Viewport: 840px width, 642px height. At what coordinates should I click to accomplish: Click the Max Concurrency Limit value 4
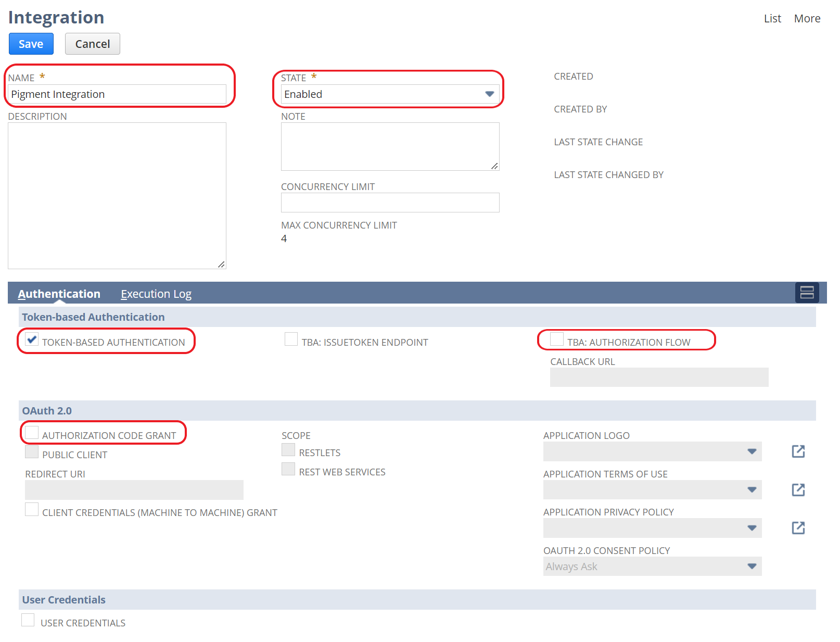[284, 238]
